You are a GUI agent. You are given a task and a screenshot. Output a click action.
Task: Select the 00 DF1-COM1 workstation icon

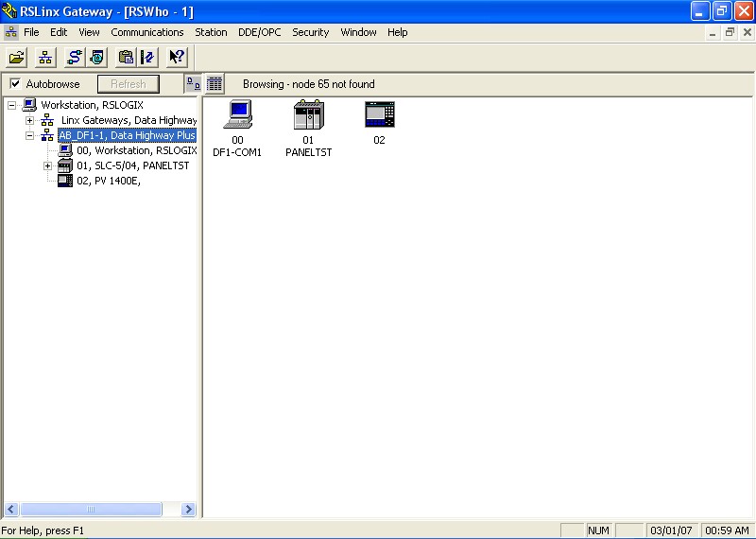click(x=238, y=114)
